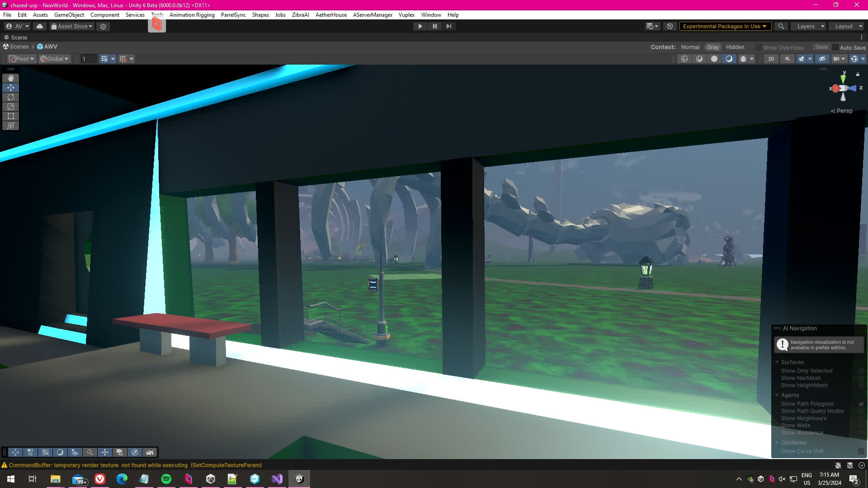This screenshot has width=868, height=488.
Task: Toggle scene audio mute icon
Action: click(788, 59)
